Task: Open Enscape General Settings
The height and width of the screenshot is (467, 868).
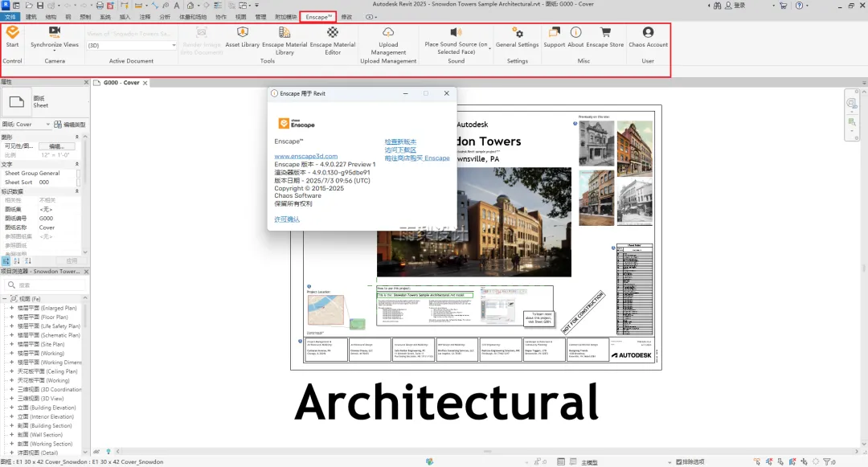Action: tap(517, 36)
